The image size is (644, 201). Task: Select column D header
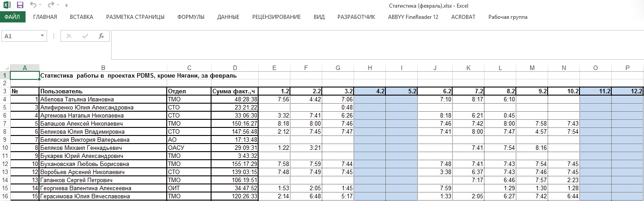click(235, 68)
